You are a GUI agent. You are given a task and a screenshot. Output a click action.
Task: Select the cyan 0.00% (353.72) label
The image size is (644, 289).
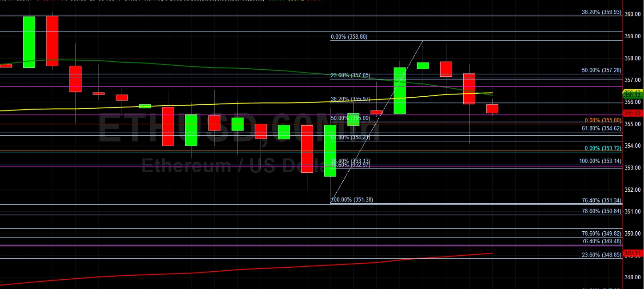[603, 148]
